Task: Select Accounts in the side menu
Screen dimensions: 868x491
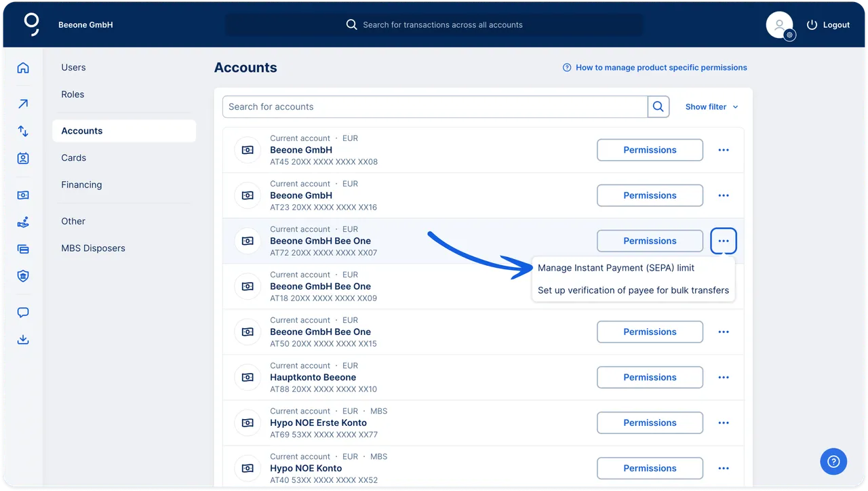Action: pos(124,131)
